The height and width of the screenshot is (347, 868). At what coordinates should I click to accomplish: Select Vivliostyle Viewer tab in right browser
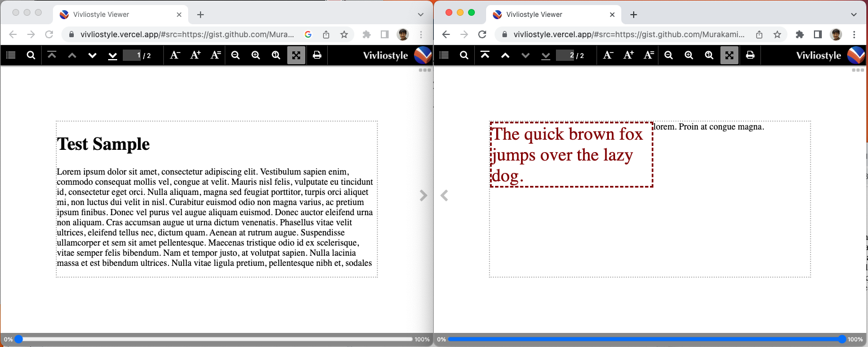click(555, 15)
